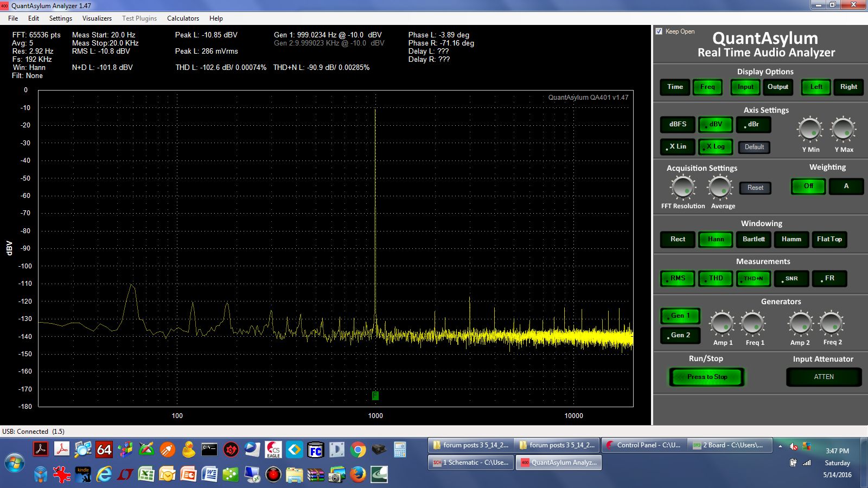Open the File menu
The image size is (868, 488).
(13, 18)
